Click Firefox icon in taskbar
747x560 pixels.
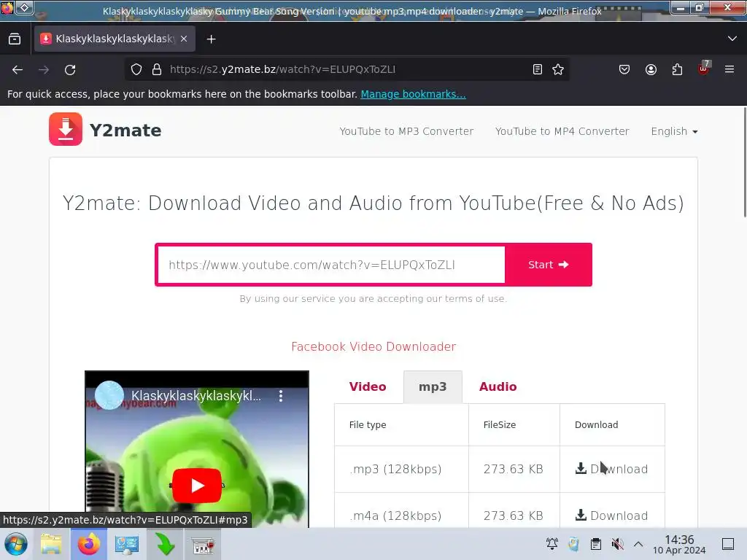[89, 544]
